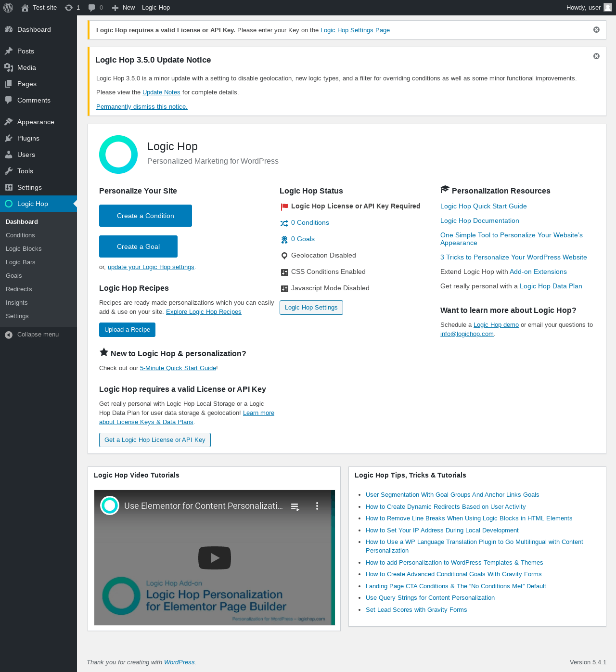Click the large Logic Hop logo
Viewport: 616px width, 672px height.
pos(118,155)
